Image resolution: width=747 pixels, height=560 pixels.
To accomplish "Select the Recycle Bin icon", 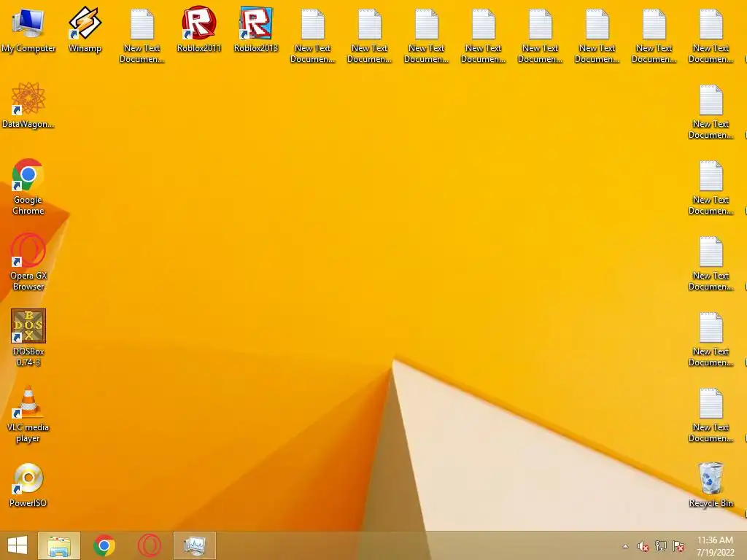I will pos(711,485).
